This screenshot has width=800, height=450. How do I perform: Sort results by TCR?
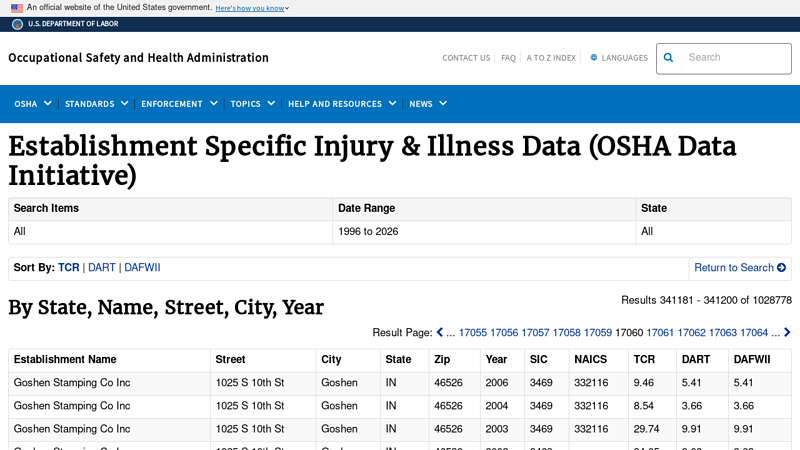(x=68, y=267)
